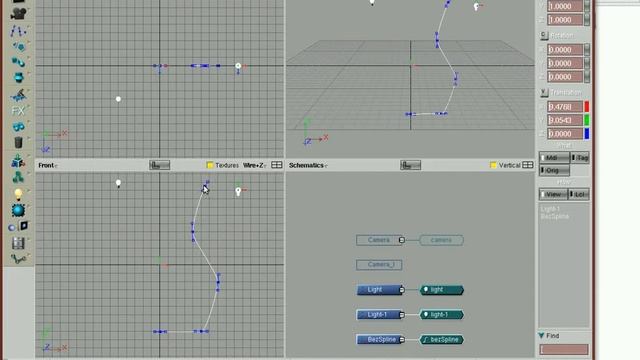Toggle Front view split layout icon

(x=277, y=165)
